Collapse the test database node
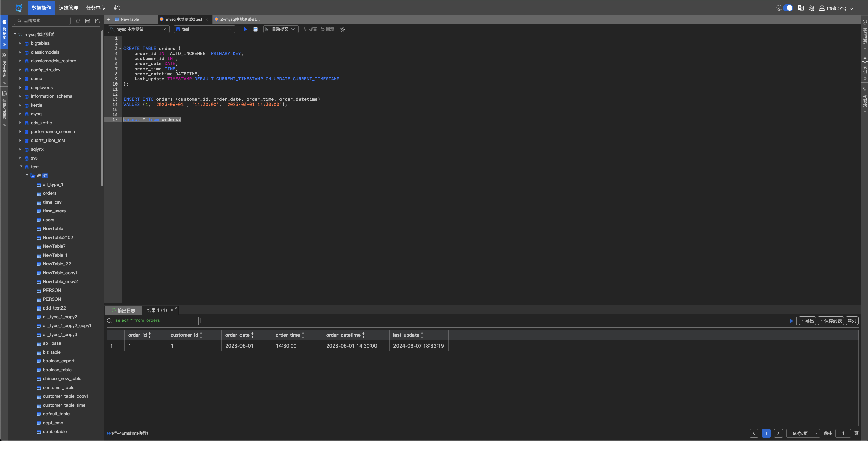868x449 pixels. click(x=21, y=167)
